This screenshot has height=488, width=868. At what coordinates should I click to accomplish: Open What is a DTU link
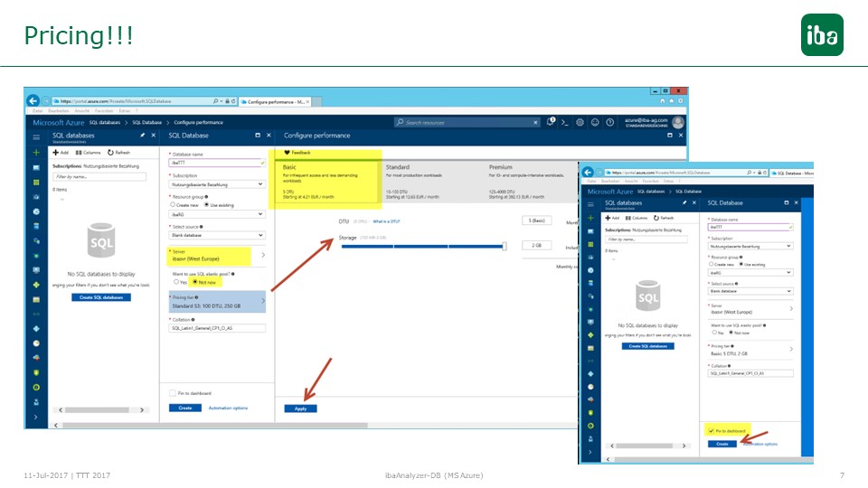[386, 221]
